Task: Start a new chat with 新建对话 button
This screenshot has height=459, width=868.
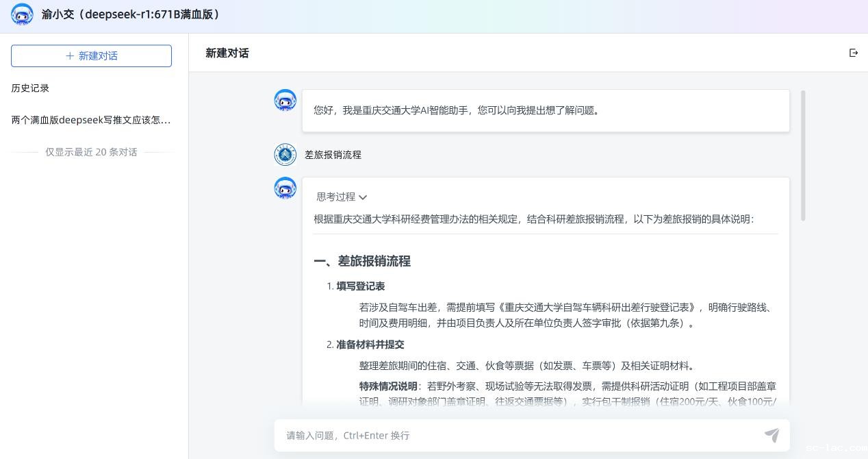Action: click(91, 56)
